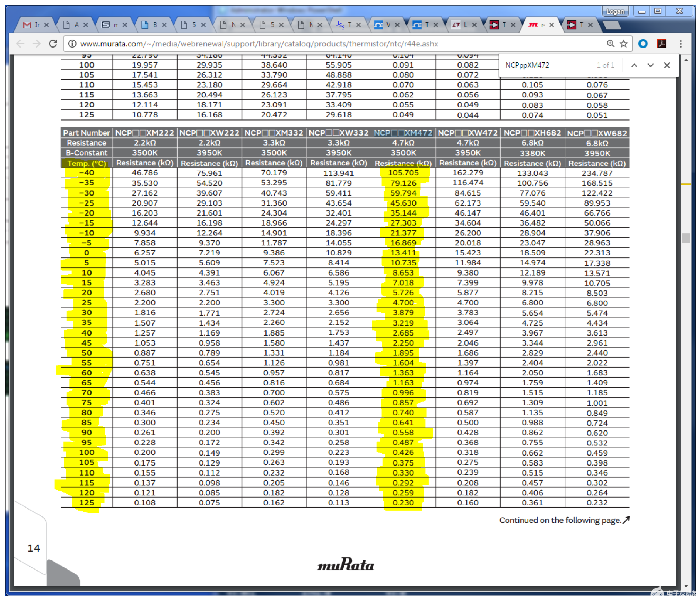700x602 pixels.
Task: Close the tab labeled V
Action: [x=397, y=25]
